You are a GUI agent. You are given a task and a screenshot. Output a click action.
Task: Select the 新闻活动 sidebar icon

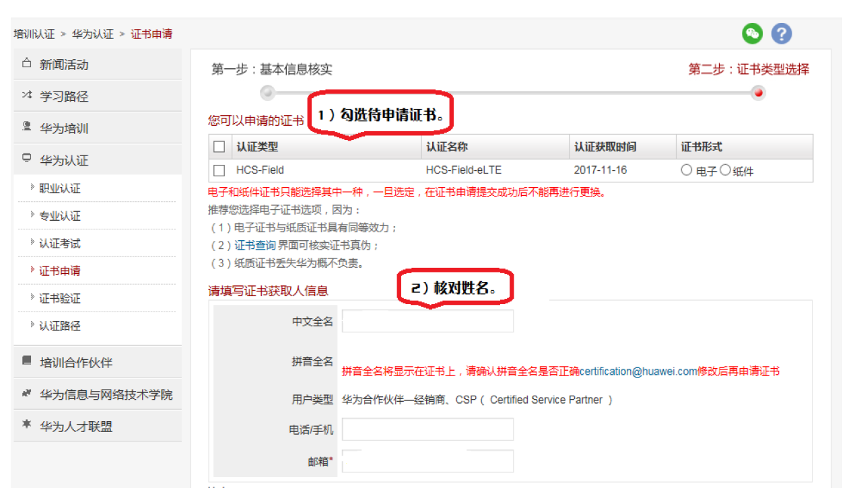(x=26, y=63)
